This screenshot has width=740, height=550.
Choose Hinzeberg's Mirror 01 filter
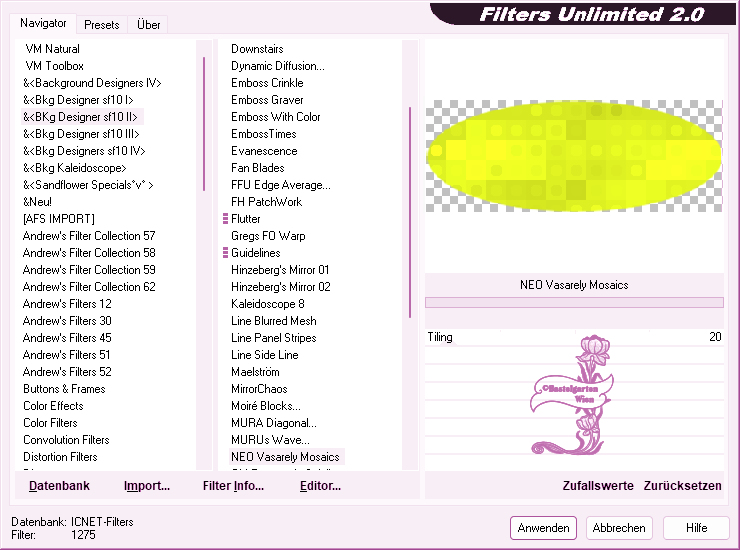(x=280, y=270)
